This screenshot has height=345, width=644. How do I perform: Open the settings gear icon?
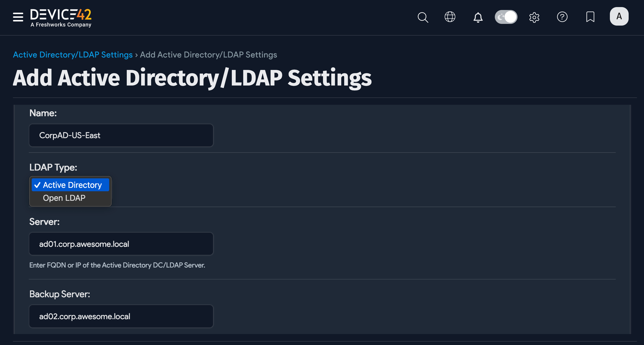tap(534, 17)
